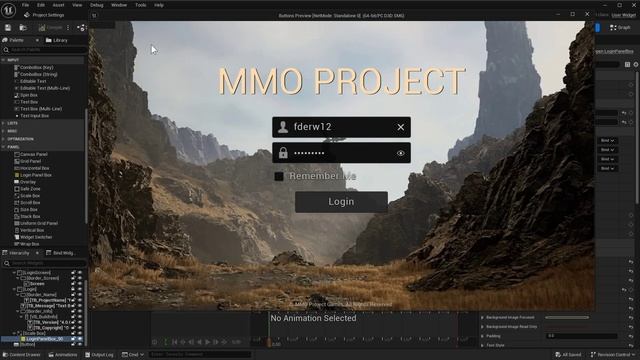This screenshot has height=360, width=640.
Task: Switch to the Bind Widgets tab
Action: pos(60,253)
